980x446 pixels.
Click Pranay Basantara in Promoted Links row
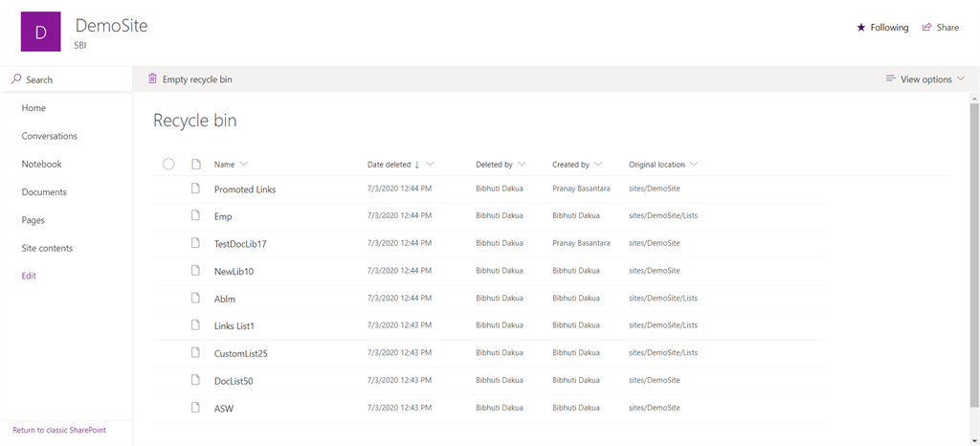pyautogui.click(x=581, y=189)
